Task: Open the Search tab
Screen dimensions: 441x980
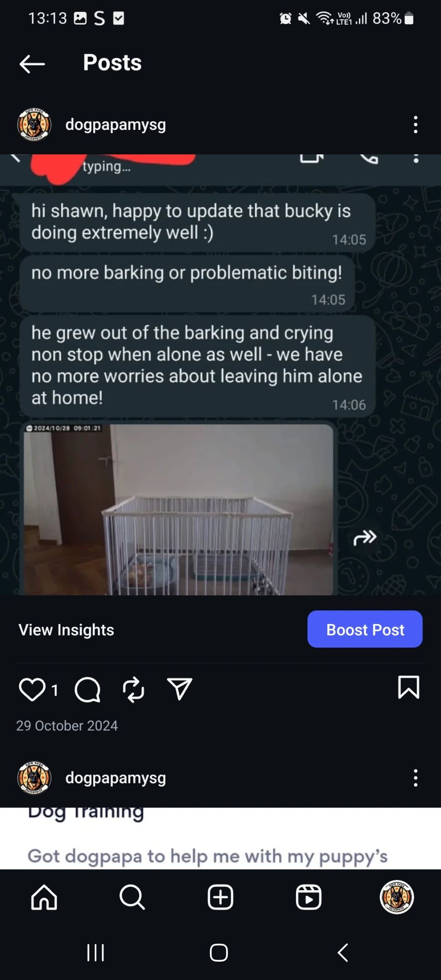Action: click(x=132, y=897)
